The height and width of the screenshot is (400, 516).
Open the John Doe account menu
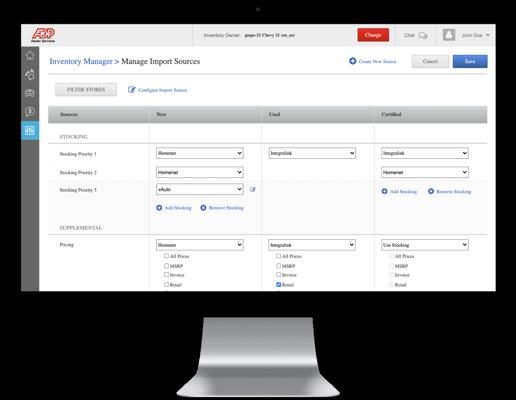click(x=475, y=35)
